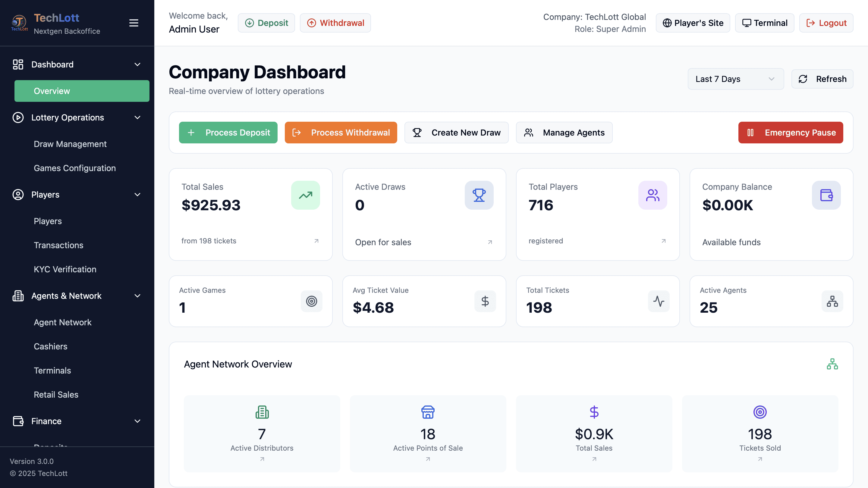Click the Agent Network Overview hierarchy icon
The image size is (868, 488).
pyautogui.click(x=832, y=364)
